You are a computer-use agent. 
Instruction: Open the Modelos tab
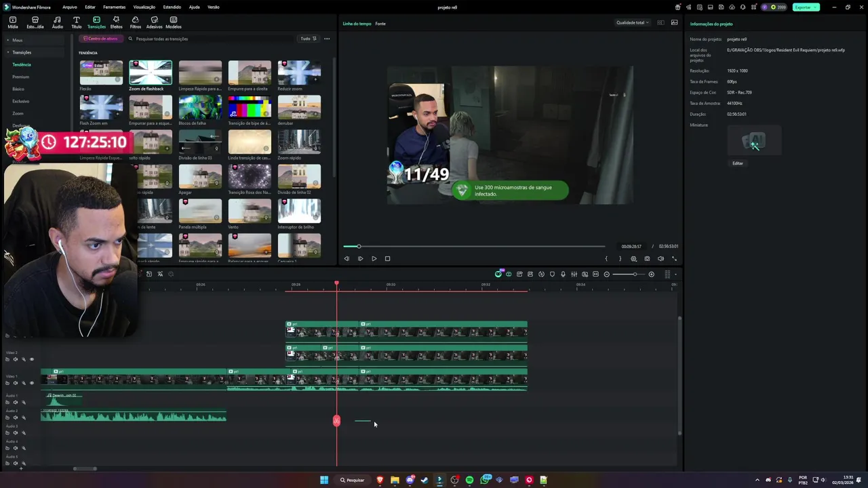tap(173, 22)
